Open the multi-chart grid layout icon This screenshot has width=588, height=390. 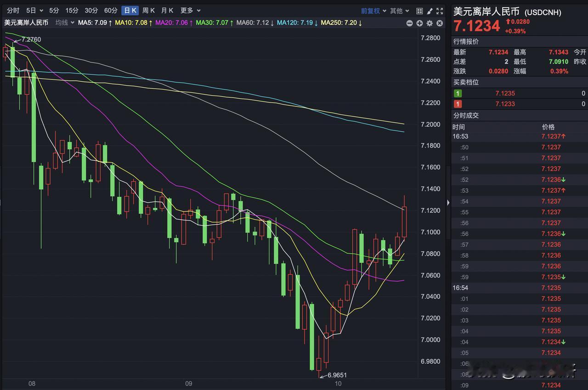pos(419,11)
